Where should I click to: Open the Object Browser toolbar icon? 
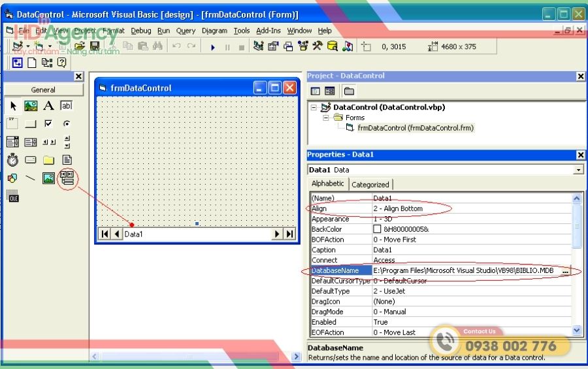303,46
